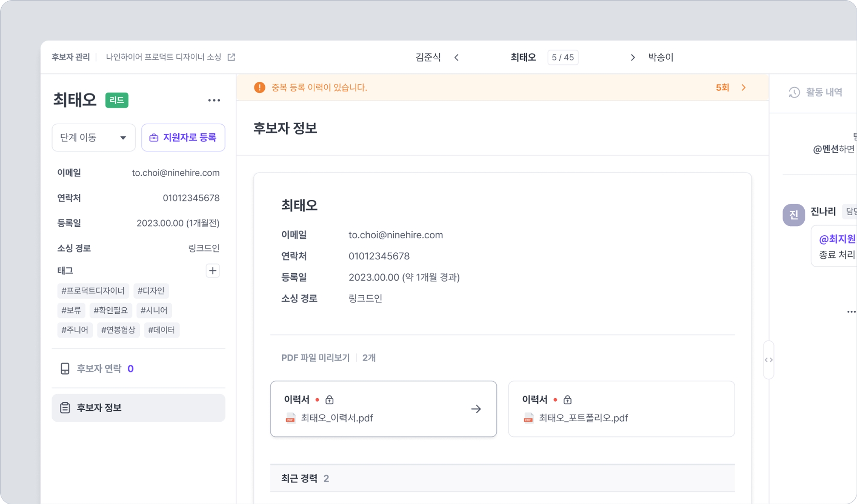Screen dimensions: 857x504
Task: Click the 지원자로 등록 button
Action: click(x=183, y=138)
